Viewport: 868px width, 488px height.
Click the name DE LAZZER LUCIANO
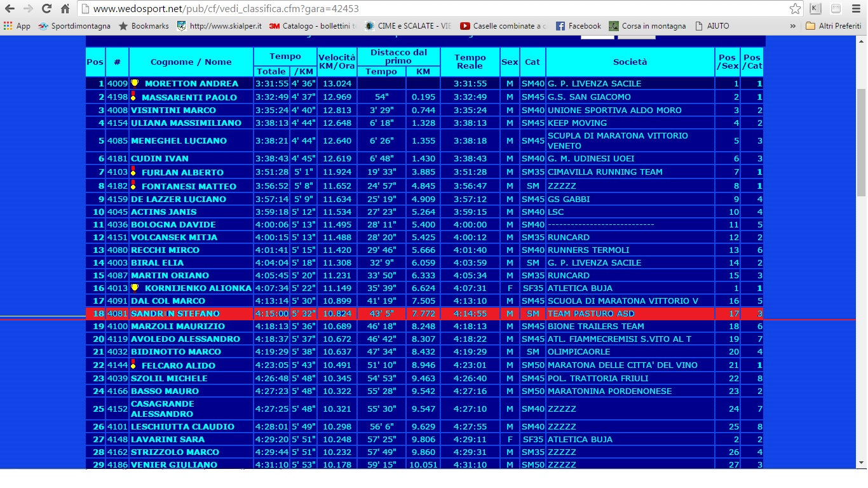(179, 199)
